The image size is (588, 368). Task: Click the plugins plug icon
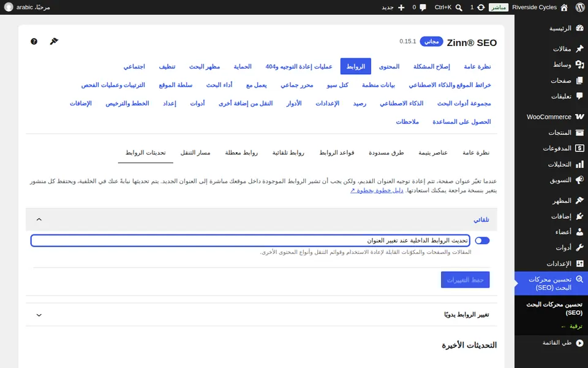580,217
